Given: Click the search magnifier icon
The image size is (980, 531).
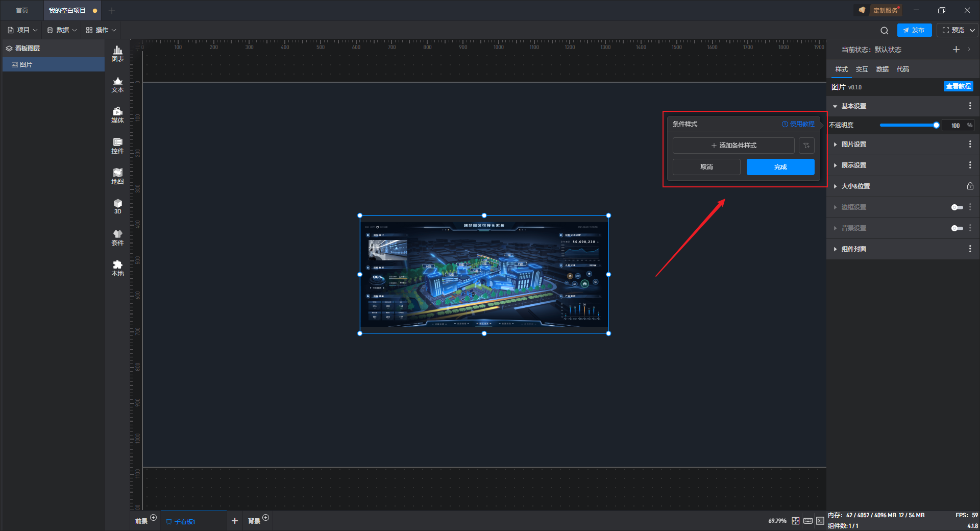Looking at the screenshot, I should click(885, 30).
